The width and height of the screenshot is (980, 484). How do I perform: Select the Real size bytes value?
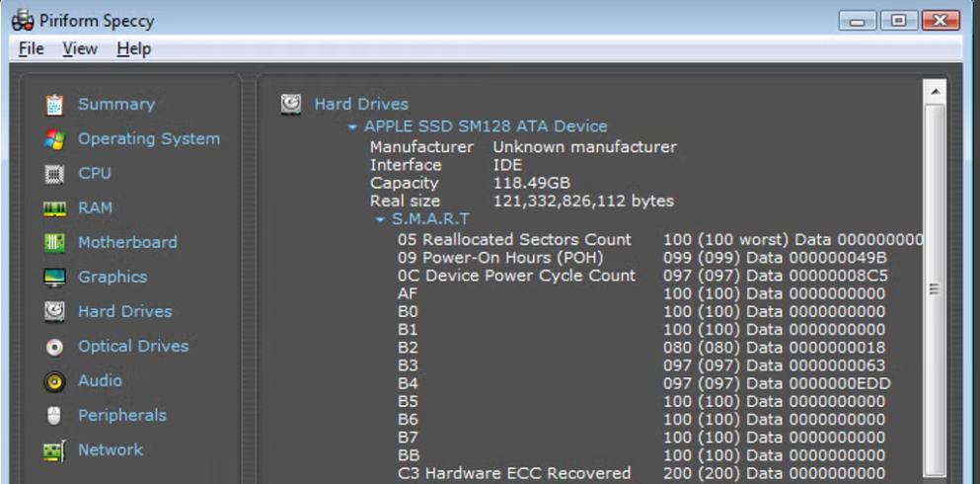click(583, 202)
